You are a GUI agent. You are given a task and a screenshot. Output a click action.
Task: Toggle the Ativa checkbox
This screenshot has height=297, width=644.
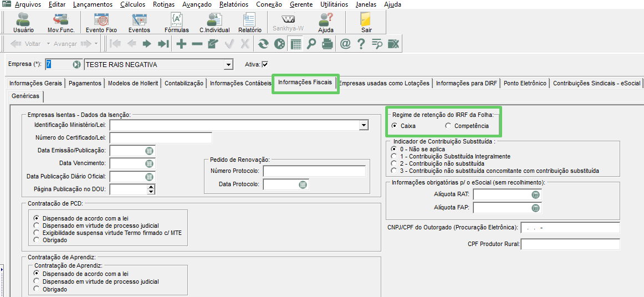[x=265, y=64]
